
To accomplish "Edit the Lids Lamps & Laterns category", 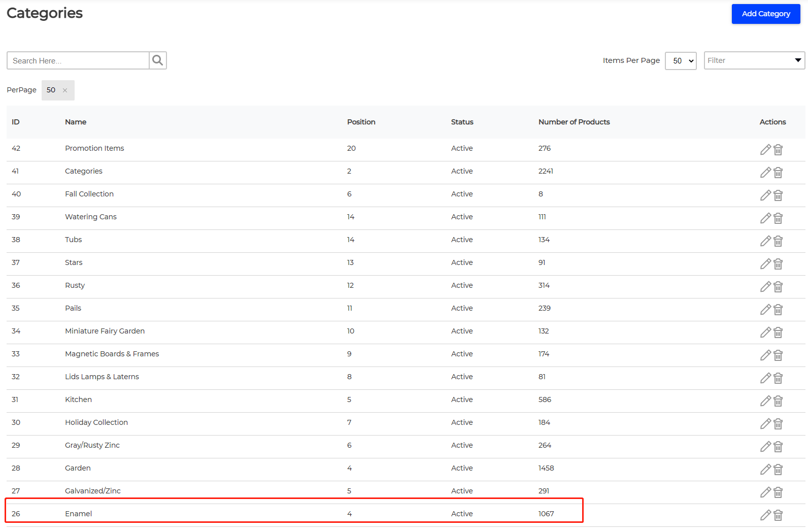I will 765,378.
